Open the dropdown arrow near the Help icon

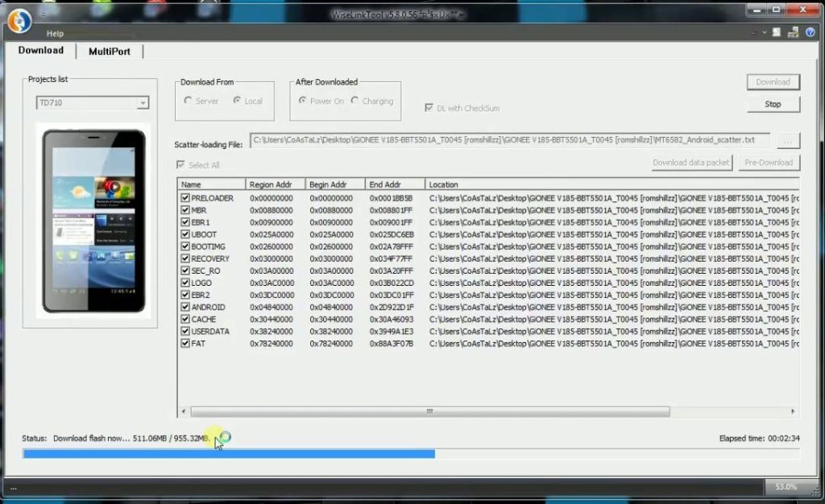coord(763,31)
